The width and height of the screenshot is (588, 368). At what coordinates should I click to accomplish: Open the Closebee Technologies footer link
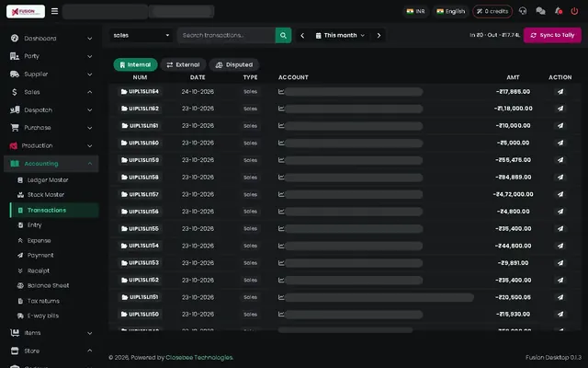199,358
